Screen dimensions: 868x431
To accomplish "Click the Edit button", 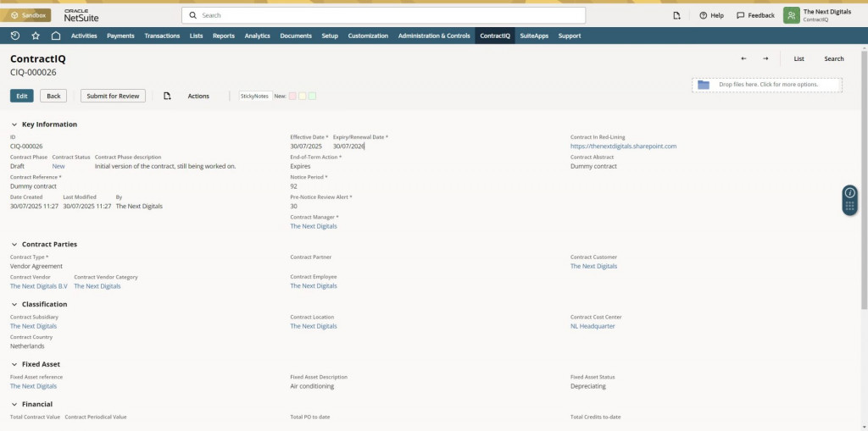I will coord(21,96).
